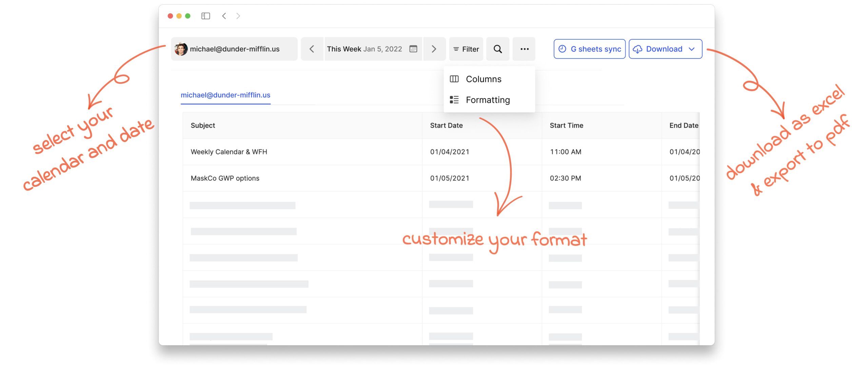This screenshot has height=367, width=868.
Task: Click the cloud download icon
Action: coord(637,49)
